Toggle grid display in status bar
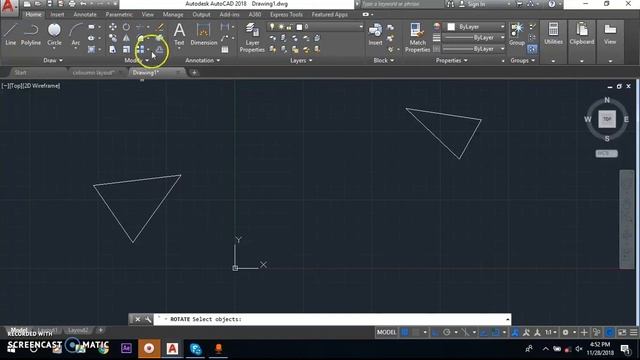This screenshot has width=640, height=360. click(x=404, y=332)
